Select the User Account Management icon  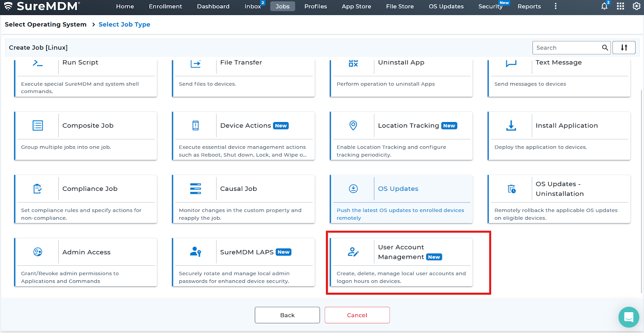[353, 252]
